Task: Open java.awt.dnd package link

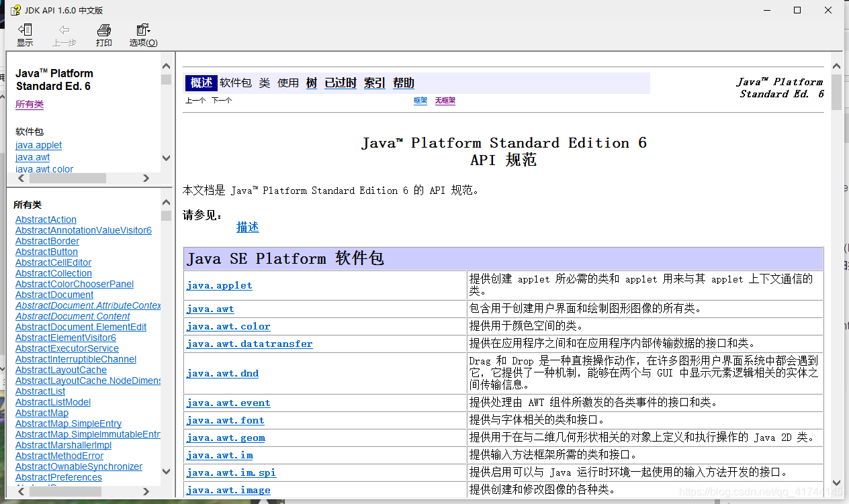Action: tap(222, 373)
